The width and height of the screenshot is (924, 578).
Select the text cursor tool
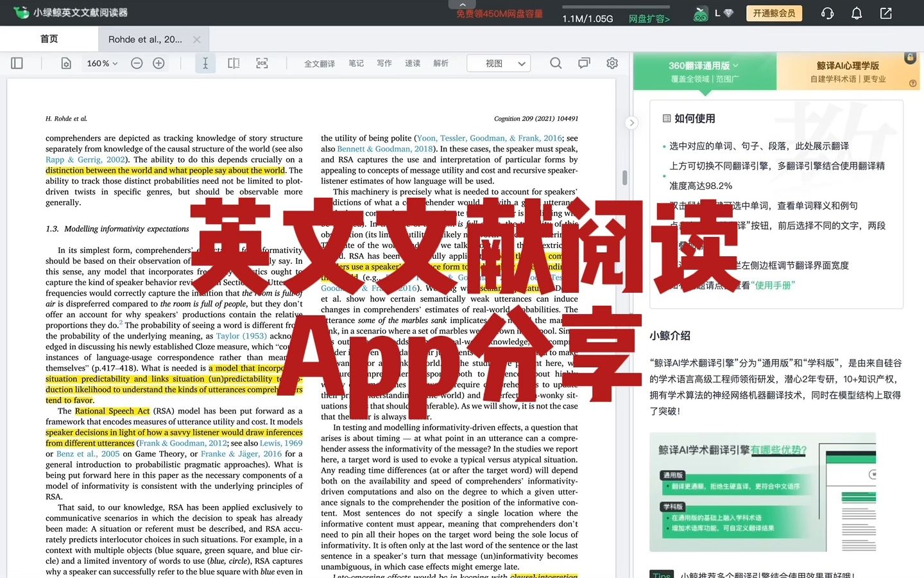205,63
